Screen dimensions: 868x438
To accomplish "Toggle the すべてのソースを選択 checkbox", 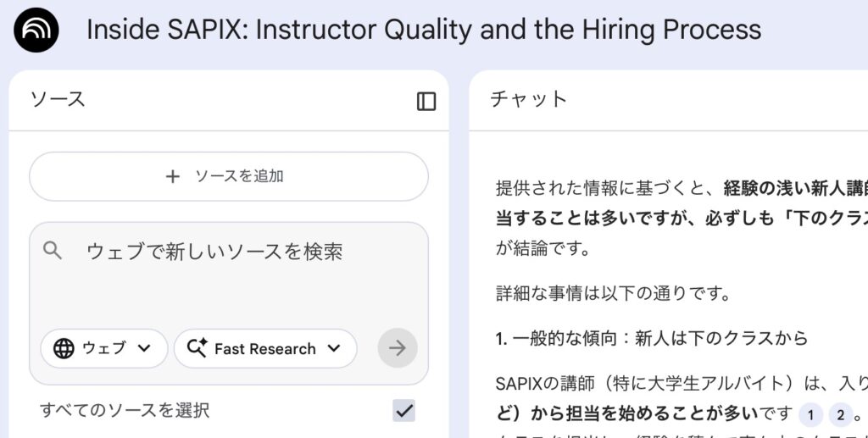I will coord(404,411).
